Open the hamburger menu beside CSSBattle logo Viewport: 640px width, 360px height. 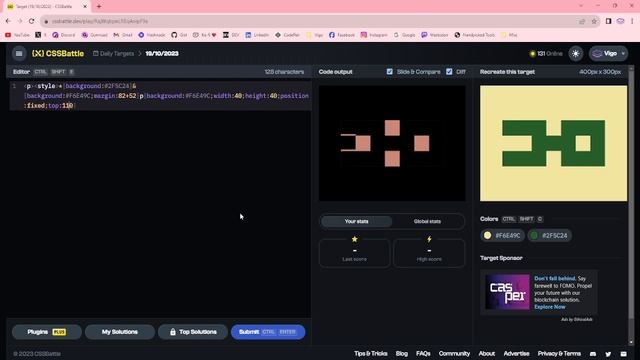19,53
